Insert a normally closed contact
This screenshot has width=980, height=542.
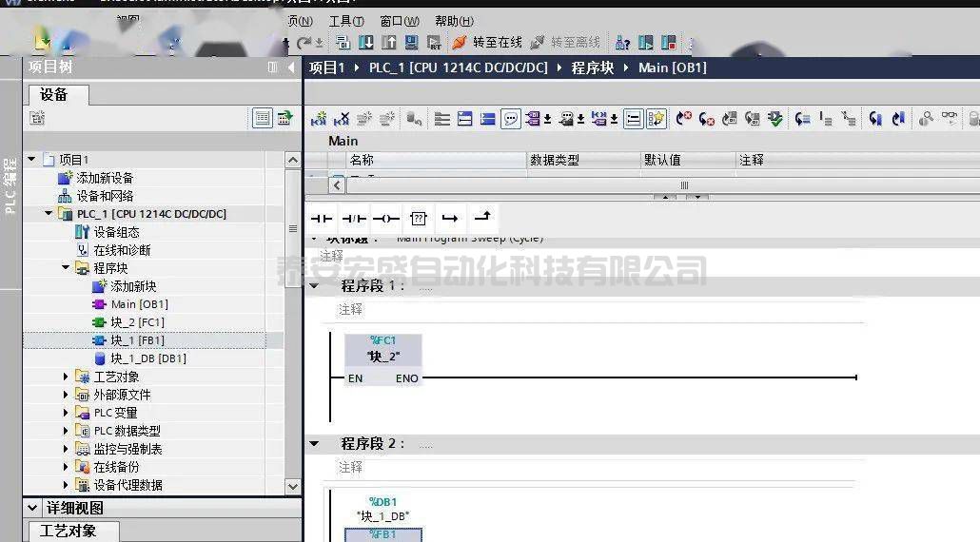point(354,218)
